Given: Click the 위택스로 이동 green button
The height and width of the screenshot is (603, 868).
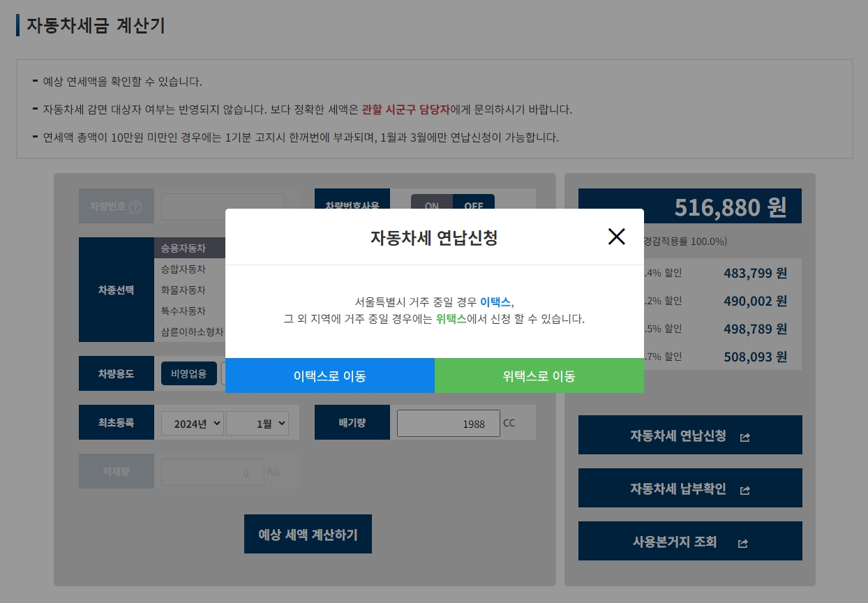Looking at the screenshot, I should point(539,375).
